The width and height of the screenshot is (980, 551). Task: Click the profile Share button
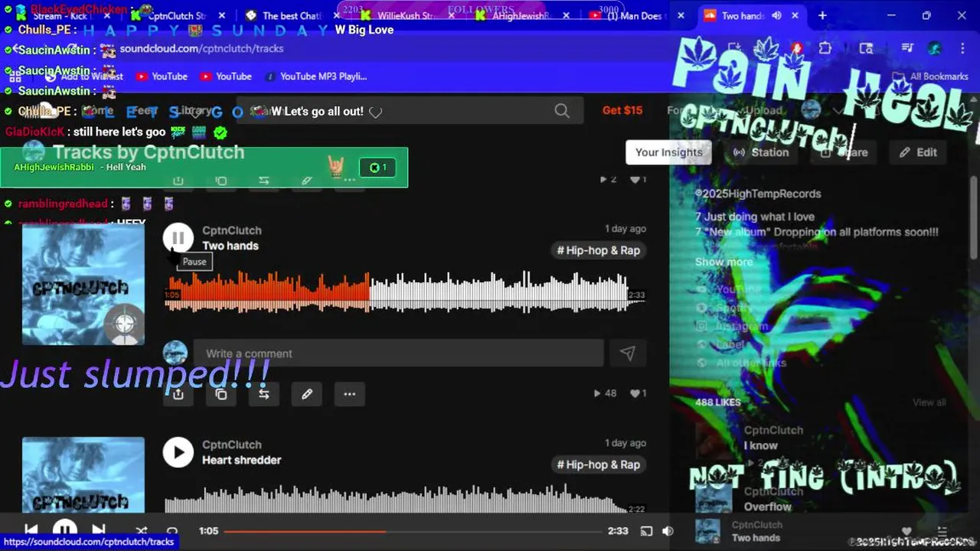point(844,152)
